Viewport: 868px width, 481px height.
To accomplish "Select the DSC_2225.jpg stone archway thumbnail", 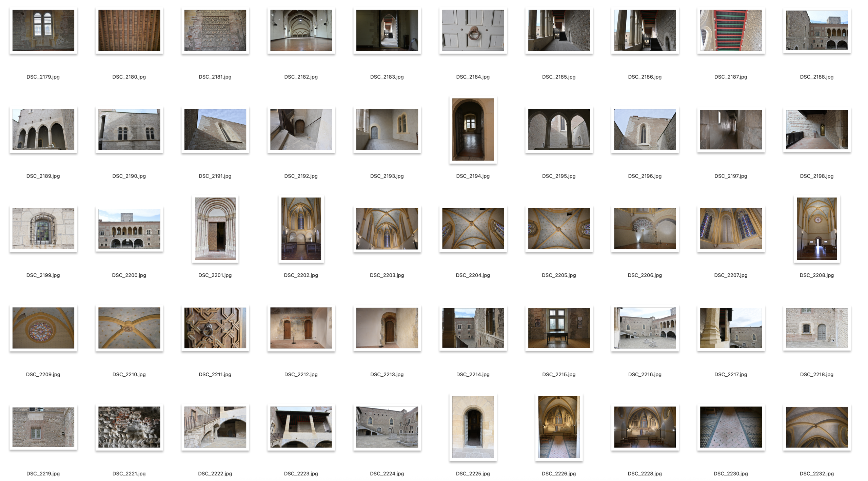I will (473, 427).
